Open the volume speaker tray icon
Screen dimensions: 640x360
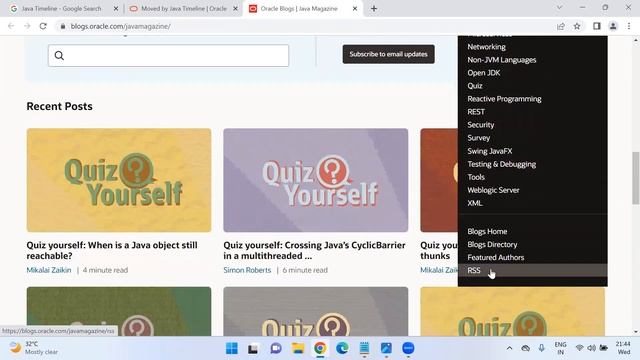tap(591, 348)
